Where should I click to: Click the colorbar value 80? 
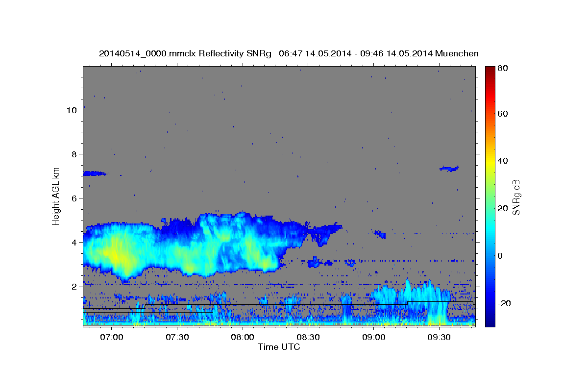pos(502,69)
